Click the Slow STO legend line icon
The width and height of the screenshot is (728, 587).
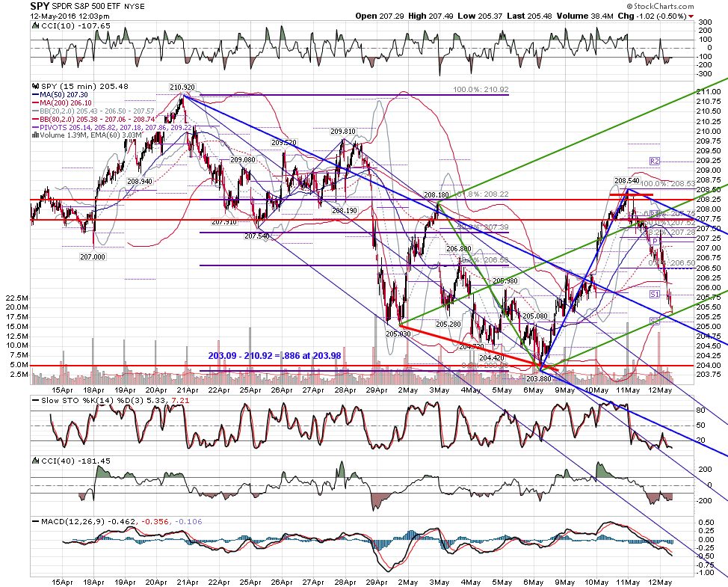pyautogui.click(x=36, y=400)
